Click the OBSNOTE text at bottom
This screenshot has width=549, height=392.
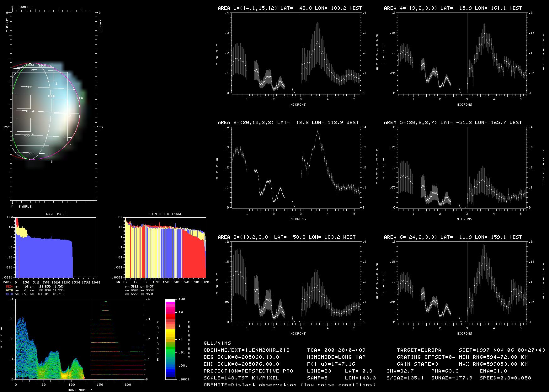pos(289,384)
